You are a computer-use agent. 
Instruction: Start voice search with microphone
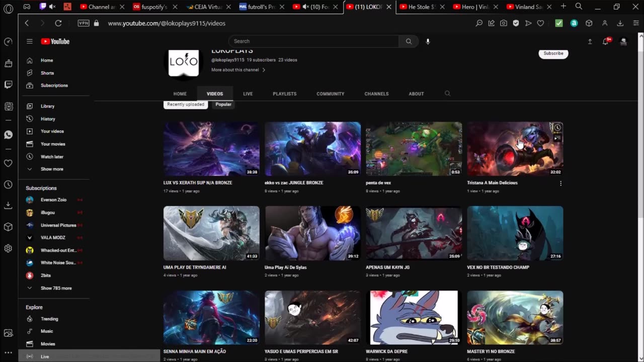click(428, 41)
